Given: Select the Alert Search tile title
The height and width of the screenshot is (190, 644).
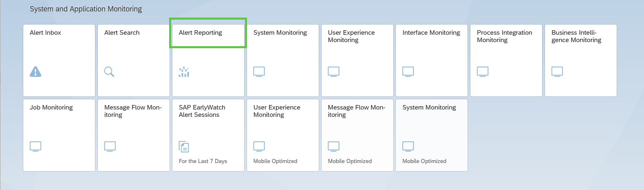Looking at the screenshot, I should click(x=122, y=33).
